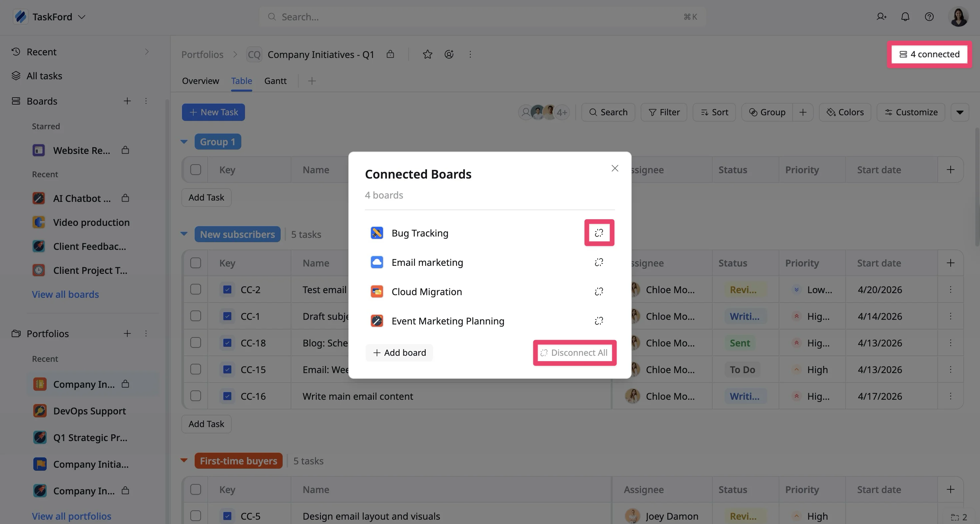Open row options for task CC-2
Screen dimensions: 980x524
tap(950, 289)
